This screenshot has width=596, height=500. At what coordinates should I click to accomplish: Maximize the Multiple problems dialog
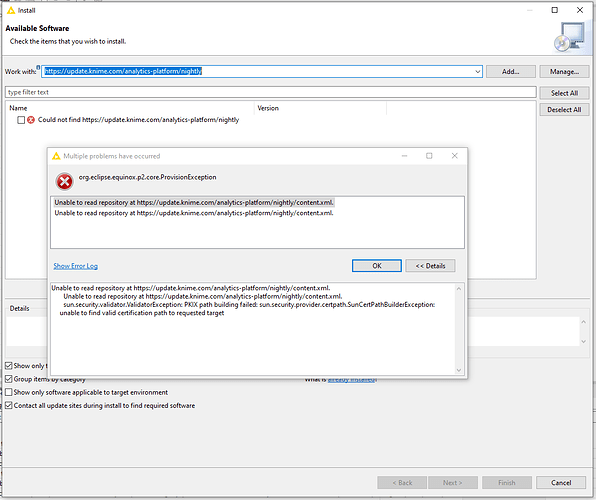pos(429,156)
